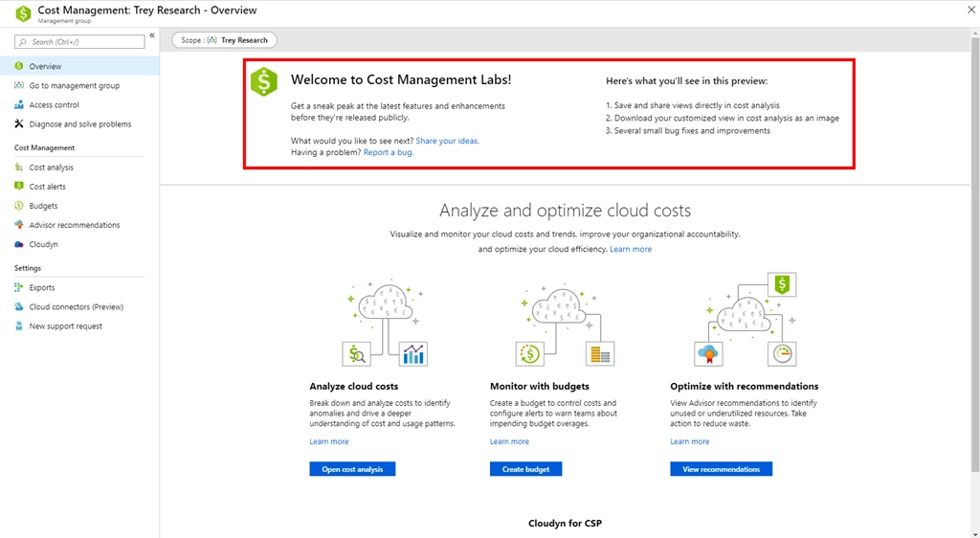Click the Cloudyn for CSP heading
The image size is (980, 538).
tap(565, 524)
